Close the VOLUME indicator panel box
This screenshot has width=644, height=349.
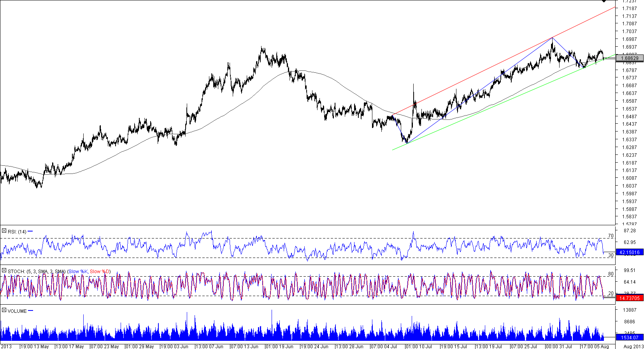(4, 310)
